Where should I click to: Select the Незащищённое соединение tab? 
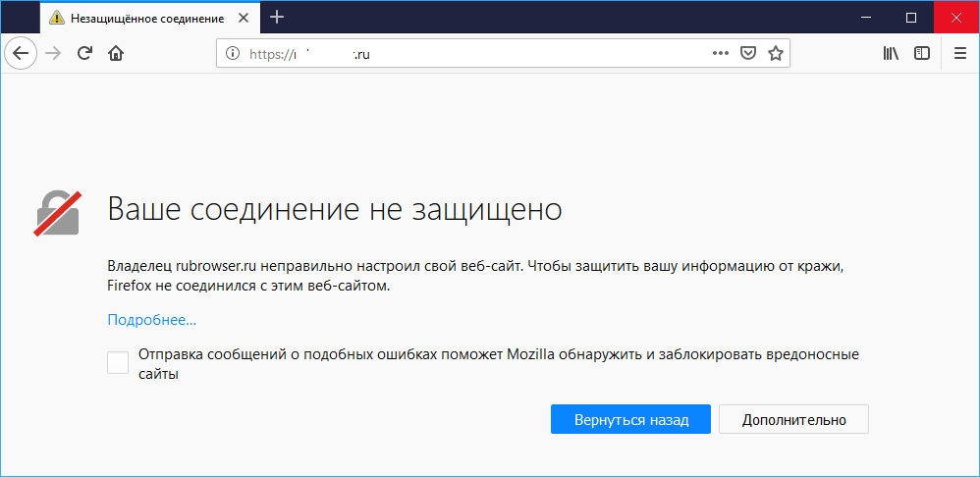[x=148, y=18]
